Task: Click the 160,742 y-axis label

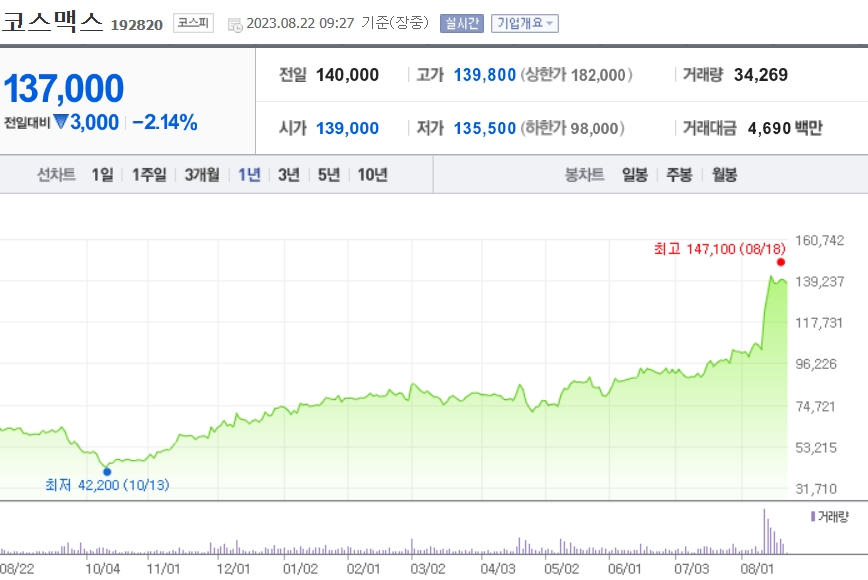Action: click(x=820, y=240)
